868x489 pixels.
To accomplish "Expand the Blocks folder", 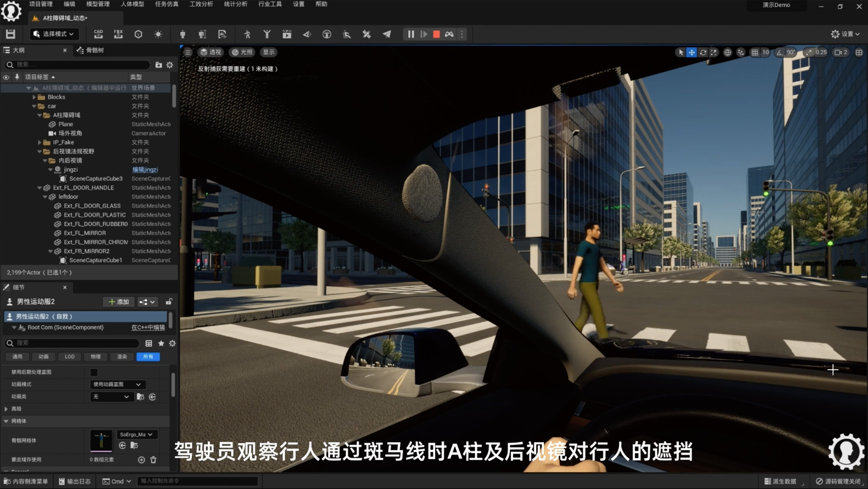I will point(34,97).
